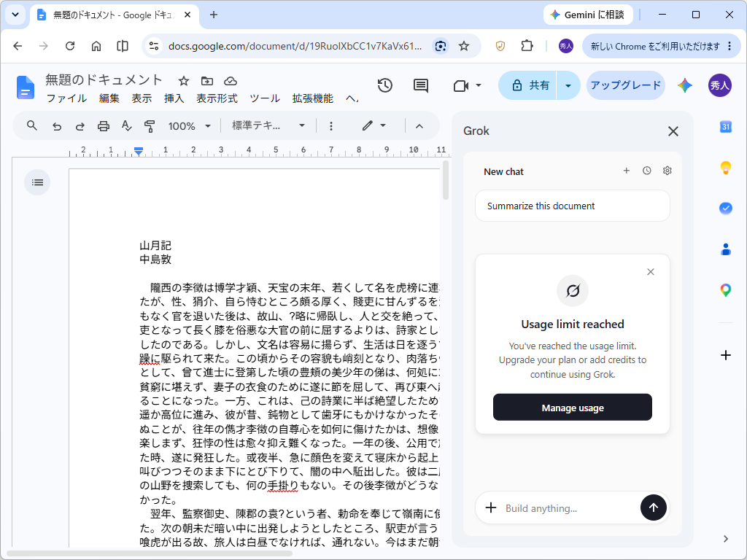Click the horizontal scrollbar at bottom
747x560 pixels.
click(149, 553)
